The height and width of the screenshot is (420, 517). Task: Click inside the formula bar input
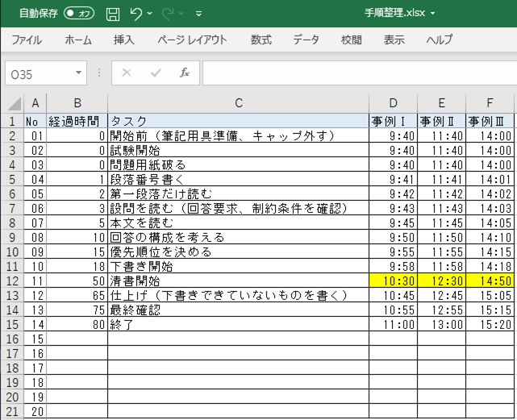click(355, 73)
